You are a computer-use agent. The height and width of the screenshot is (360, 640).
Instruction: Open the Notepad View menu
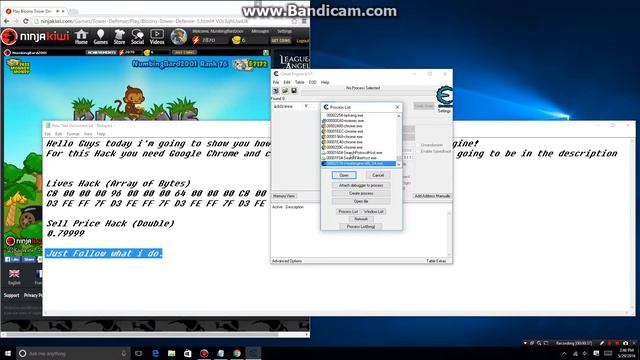[x=88, y=134]
